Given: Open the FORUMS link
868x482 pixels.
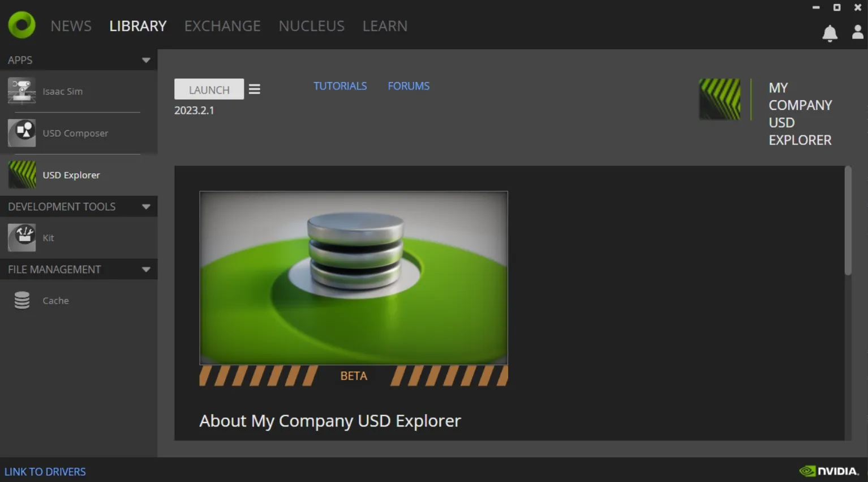Looking at the screenshot, I should [x=409, y=86].
